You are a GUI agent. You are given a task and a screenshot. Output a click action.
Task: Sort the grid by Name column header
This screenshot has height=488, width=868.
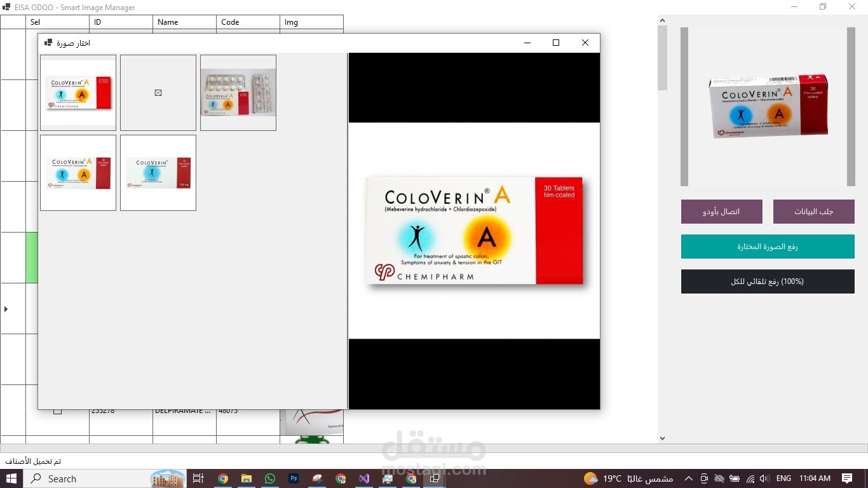click(x=184, y=22)
